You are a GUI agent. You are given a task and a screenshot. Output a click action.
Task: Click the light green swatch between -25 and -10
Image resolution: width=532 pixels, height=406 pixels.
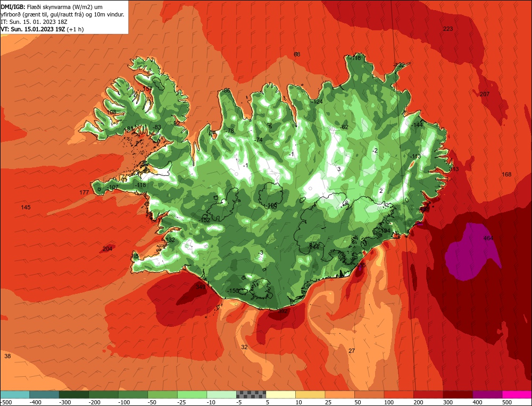(x=192, y=394)
